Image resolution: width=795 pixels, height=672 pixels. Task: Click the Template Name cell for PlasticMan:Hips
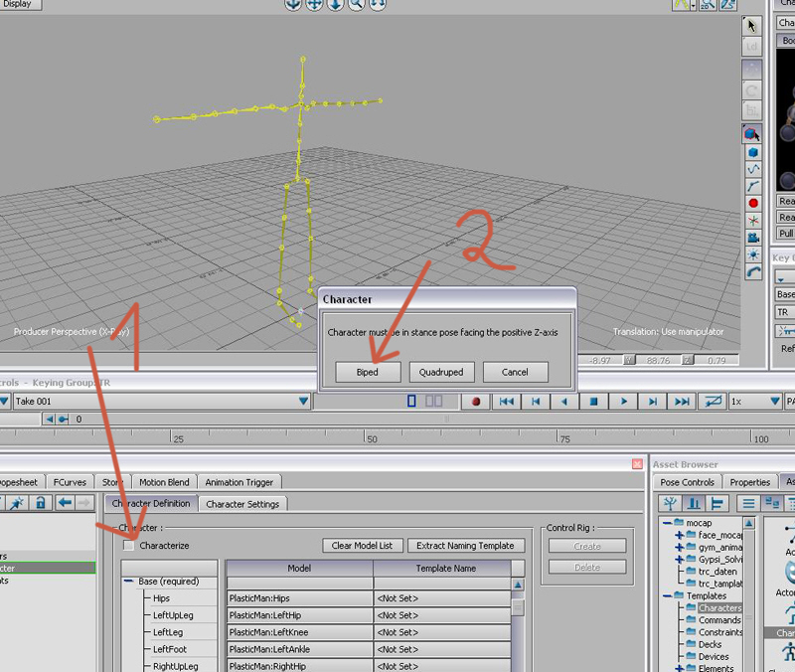click(x=442, y=598)
